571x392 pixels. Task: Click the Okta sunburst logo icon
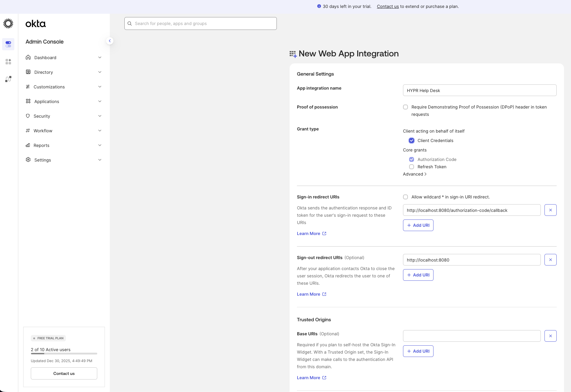click(x=8, y=23)
